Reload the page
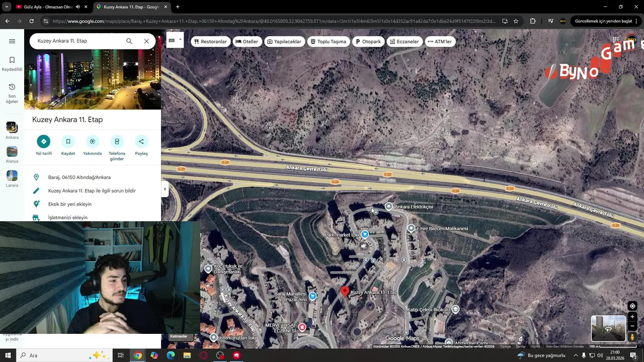 tap(31, 21)
